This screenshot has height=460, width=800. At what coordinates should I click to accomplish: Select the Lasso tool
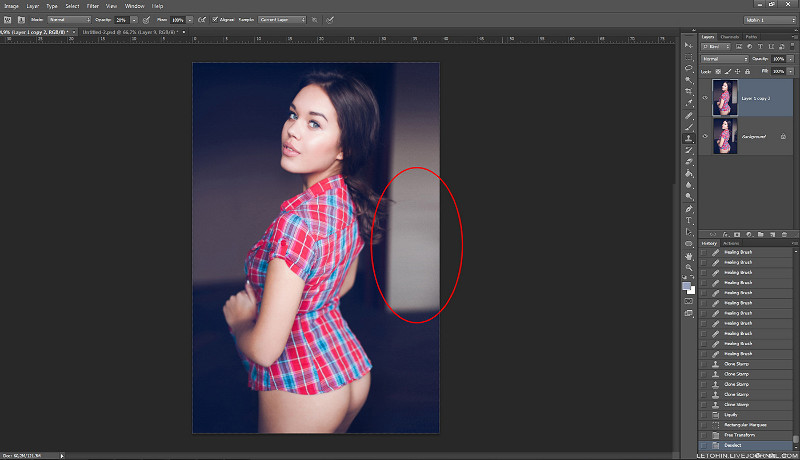tap(688, 69)
